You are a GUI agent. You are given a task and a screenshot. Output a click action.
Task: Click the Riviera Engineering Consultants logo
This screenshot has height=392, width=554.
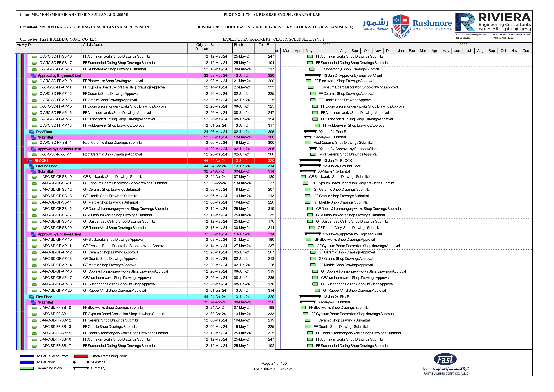tap(493, 26)
